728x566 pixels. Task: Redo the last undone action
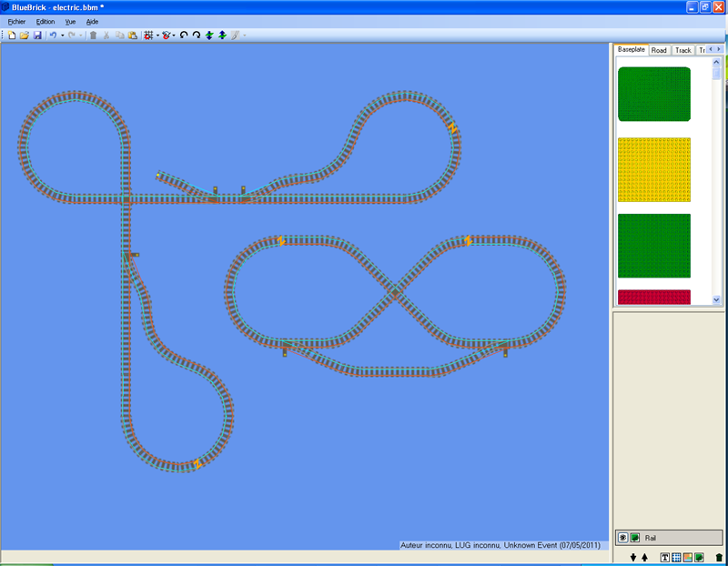pos(73,35)
